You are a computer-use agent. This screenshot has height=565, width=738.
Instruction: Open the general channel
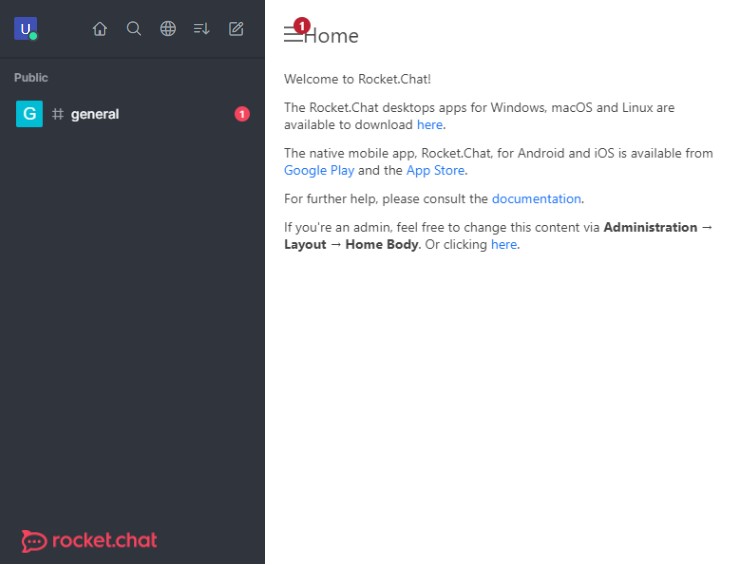[x=132, y=114]
